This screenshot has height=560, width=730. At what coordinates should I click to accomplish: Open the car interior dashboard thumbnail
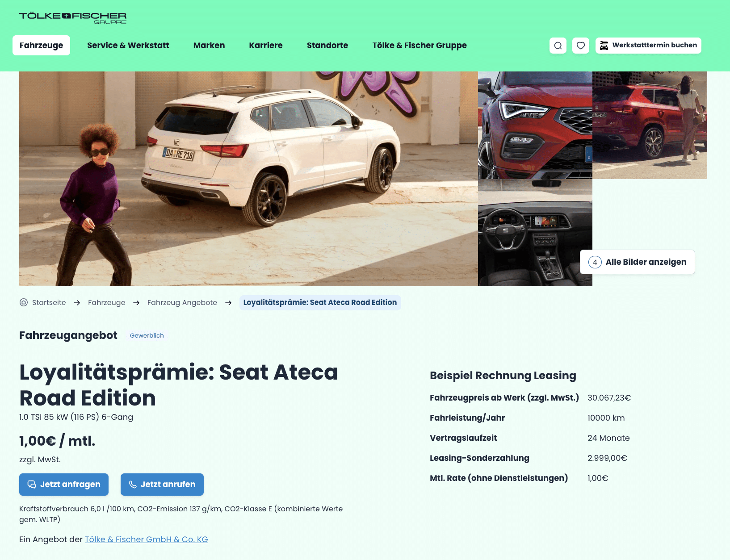click(535, 233)
